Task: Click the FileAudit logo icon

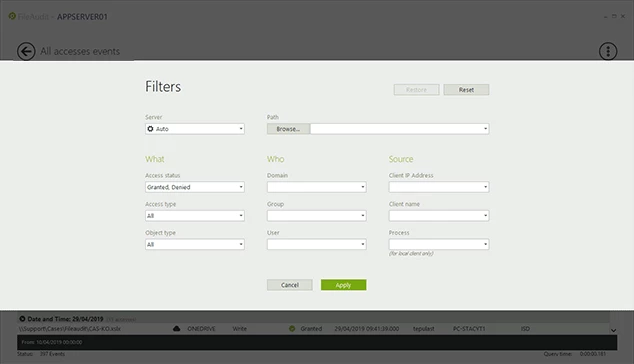Action: (12, 16)
